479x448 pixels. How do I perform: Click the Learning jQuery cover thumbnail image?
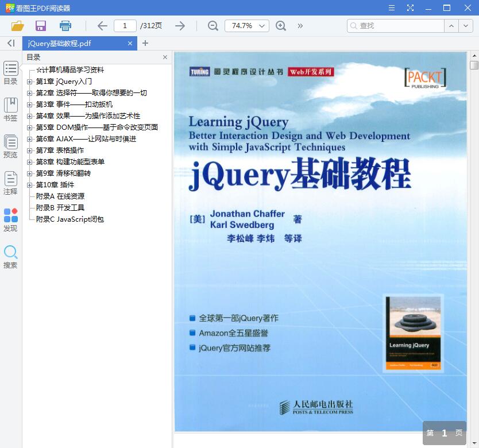[x=413, y=333]
